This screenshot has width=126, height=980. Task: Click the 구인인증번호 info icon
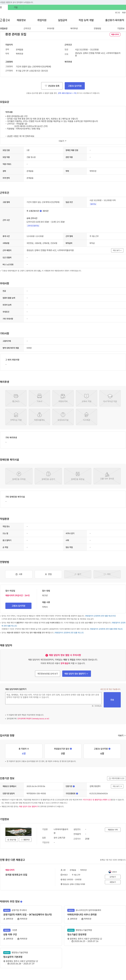pos(77,794)
